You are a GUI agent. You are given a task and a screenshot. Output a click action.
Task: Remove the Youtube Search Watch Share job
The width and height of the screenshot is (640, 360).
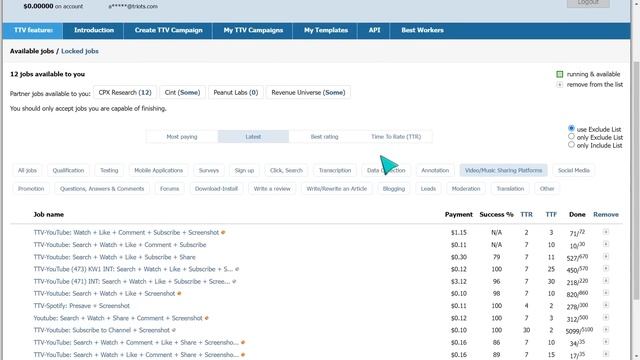(606, 318)
